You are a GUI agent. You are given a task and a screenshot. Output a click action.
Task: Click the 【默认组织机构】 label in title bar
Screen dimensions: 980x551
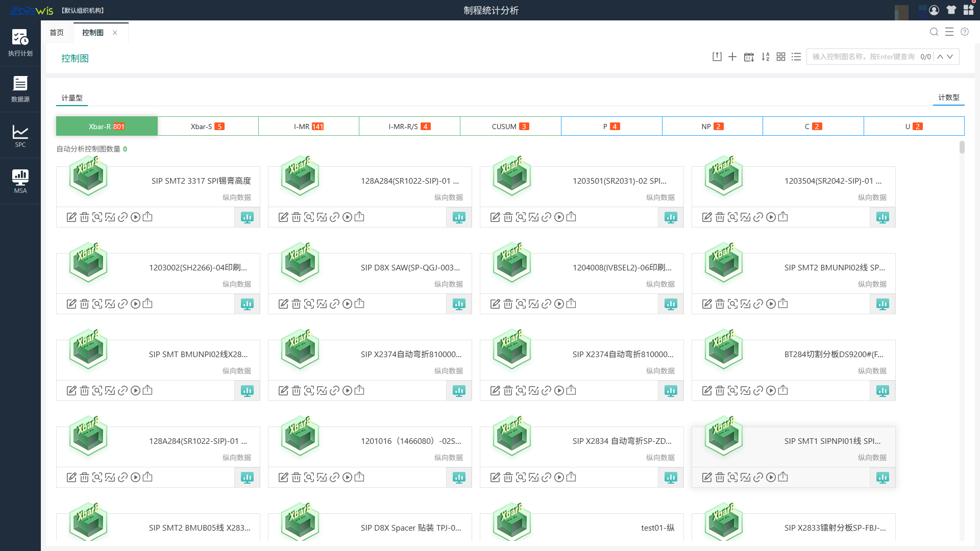[83, 10]
